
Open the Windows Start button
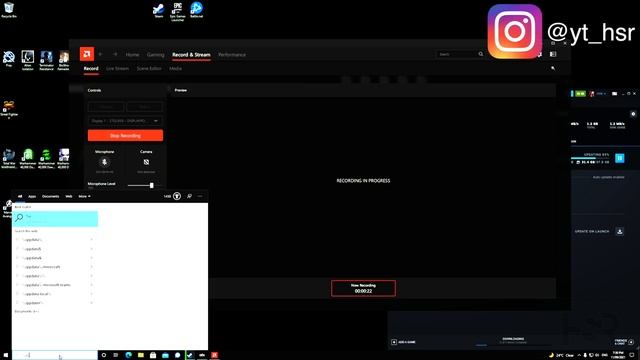[x=6, y=355]
